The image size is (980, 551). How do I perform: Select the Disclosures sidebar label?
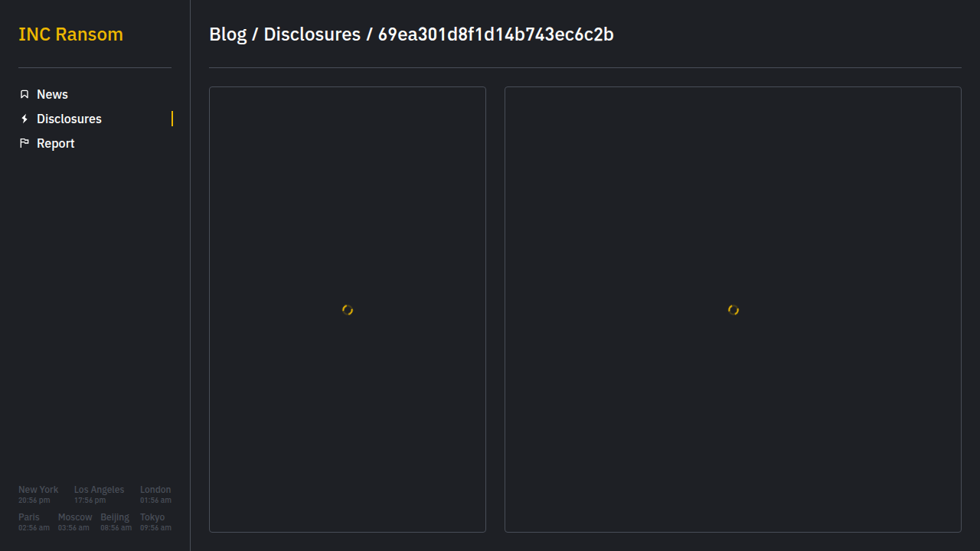point(69,119)
